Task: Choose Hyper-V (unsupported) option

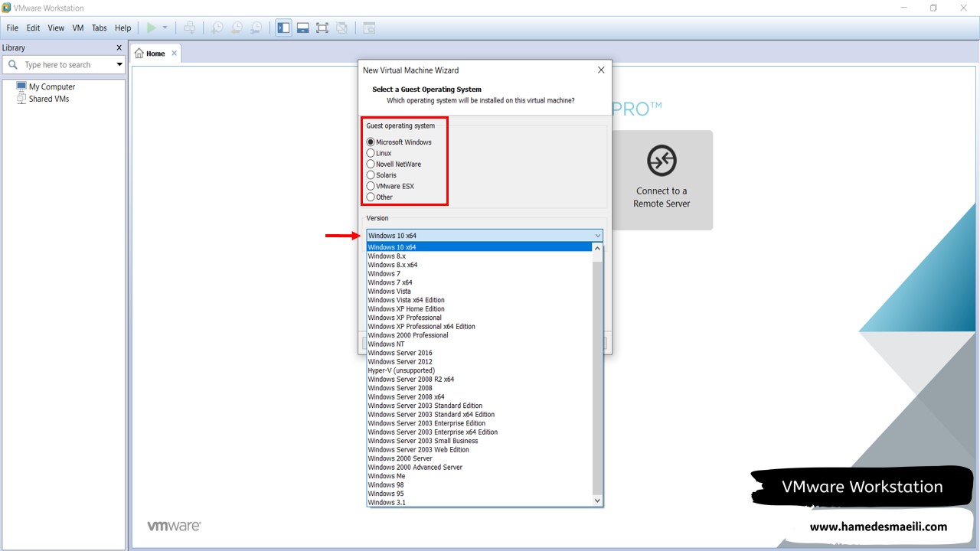Action: [479, 370]
